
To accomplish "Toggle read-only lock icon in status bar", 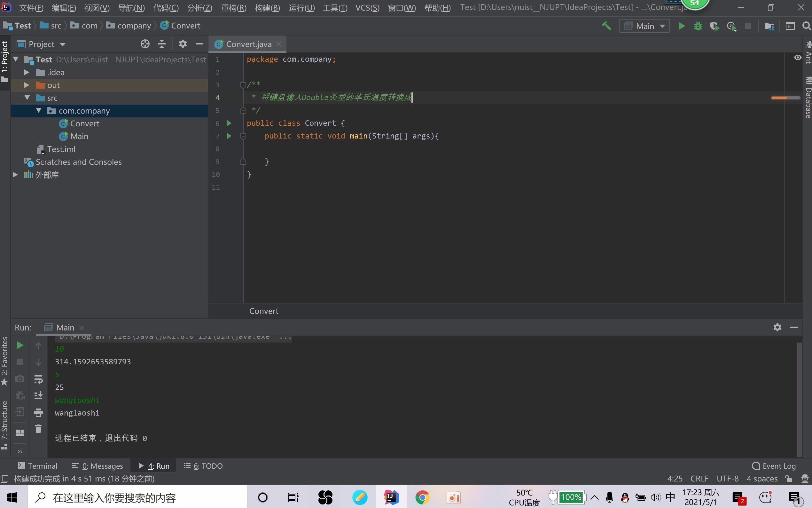I will (x=789, y=479).
